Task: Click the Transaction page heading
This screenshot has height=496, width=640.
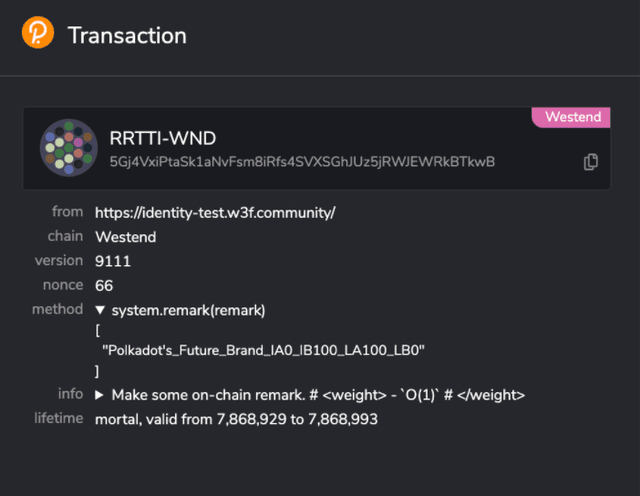Action: (127, 35)
